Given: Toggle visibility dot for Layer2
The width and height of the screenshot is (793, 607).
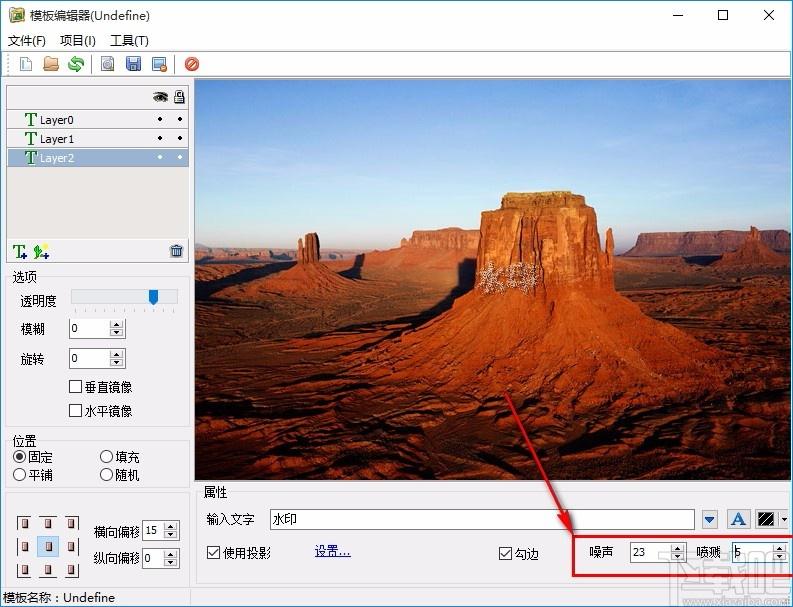Looking at the screenshot, I should click(160, 157).
